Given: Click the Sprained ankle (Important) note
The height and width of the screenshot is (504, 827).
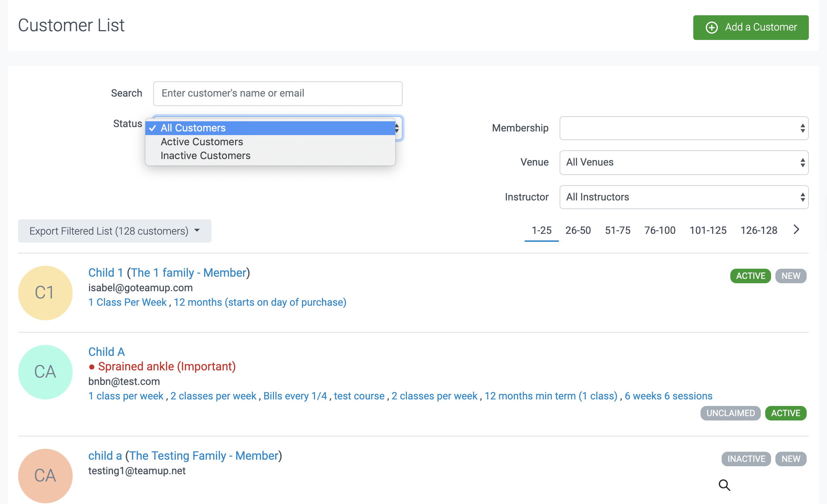Looking at the screenshot, I should coord(167,366).
